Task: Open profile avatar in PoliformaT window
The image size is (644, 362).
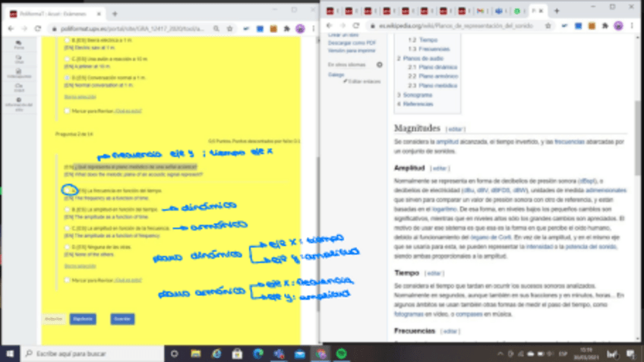Action: (300, 29)
